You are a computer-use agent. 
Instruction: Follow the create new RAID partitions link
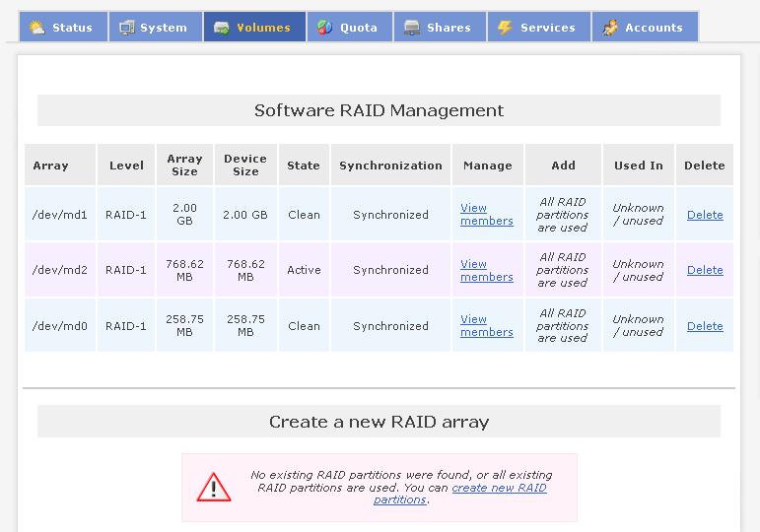pos(498,488)
